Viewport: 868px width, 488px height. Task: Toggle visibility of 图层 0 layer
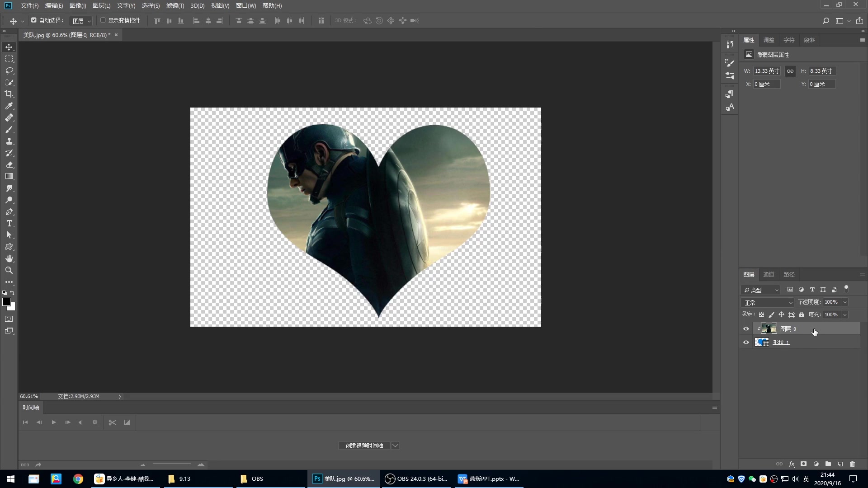click(x=746, y=328)
